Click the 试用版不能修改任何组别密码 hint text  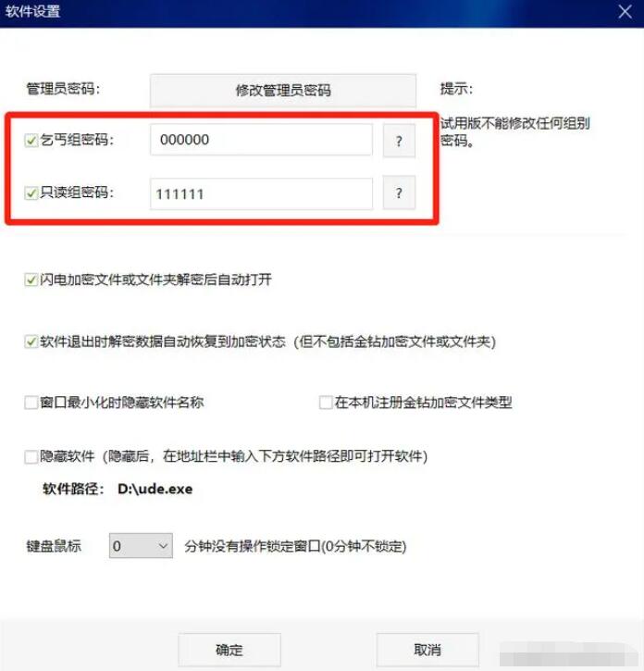514,131
